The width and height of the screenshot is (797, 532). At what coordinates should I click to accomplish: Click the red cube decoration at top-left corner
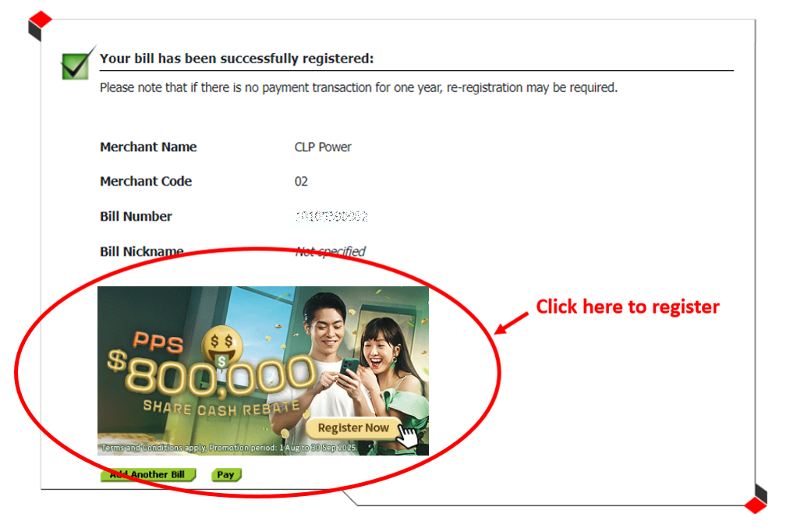pyautogui.click(x=40, y=26)
